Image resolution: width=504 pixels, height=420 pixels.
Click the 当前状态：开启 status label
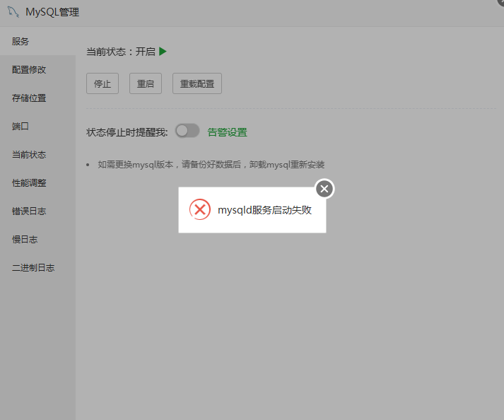(x=121, y=52)
